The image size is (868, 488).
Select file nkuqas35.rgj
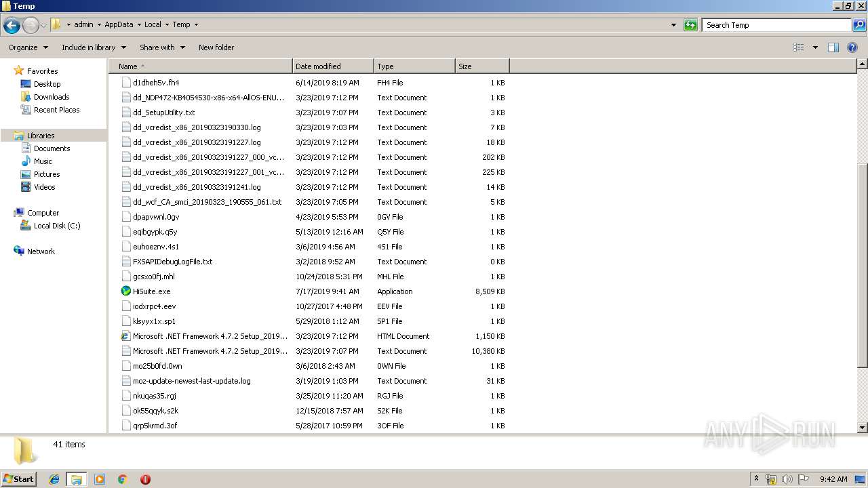155,396
